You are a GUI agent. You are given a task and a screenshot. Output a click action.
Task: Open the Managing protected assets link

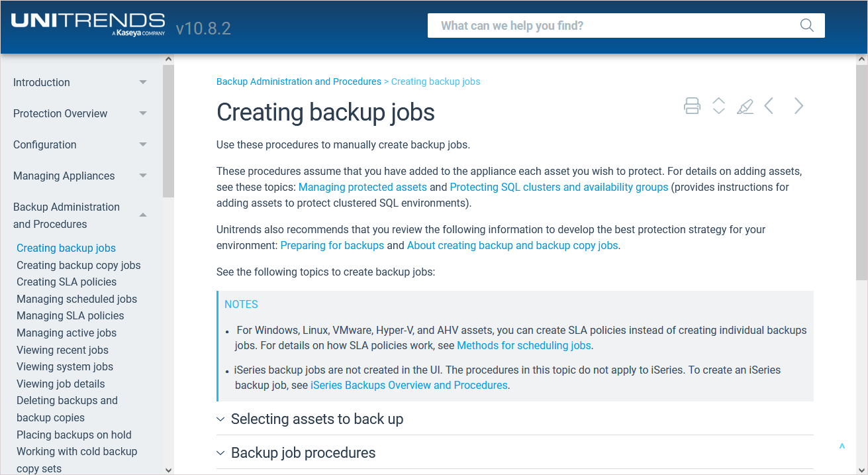pyautogui.click(x=363, y=187)
